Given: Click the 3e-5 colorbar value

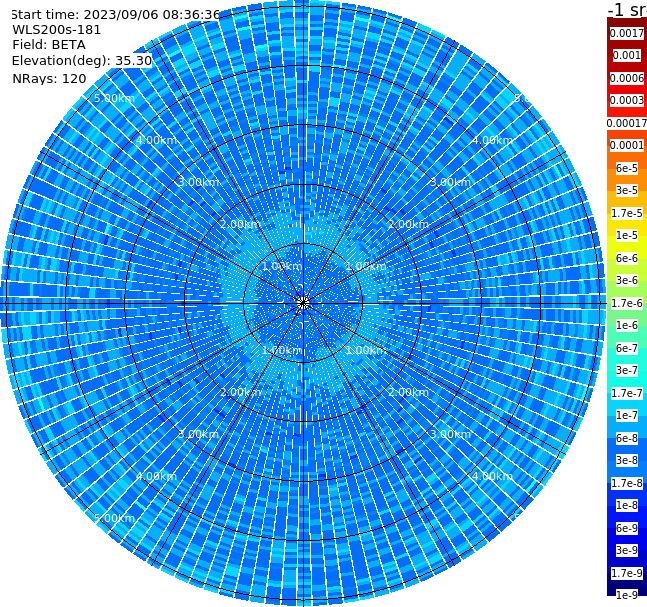Looking at the screenshot, I should (x=627, y=190).
